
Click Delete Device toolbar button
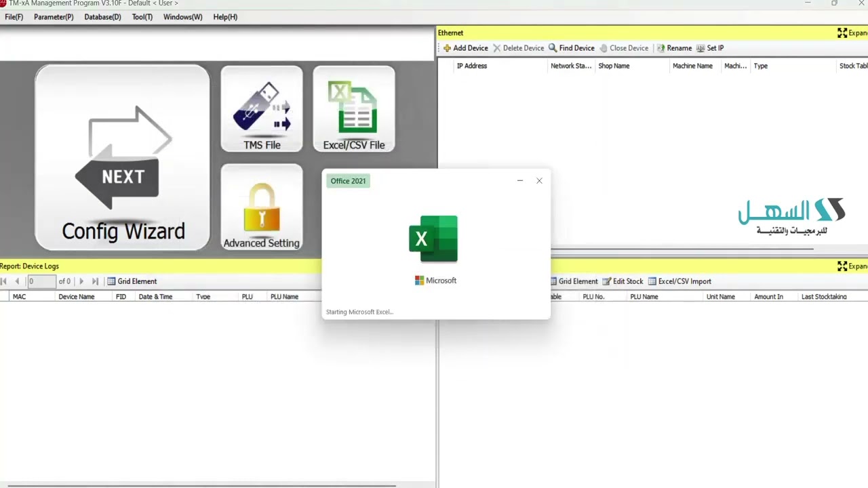point(518,48)
